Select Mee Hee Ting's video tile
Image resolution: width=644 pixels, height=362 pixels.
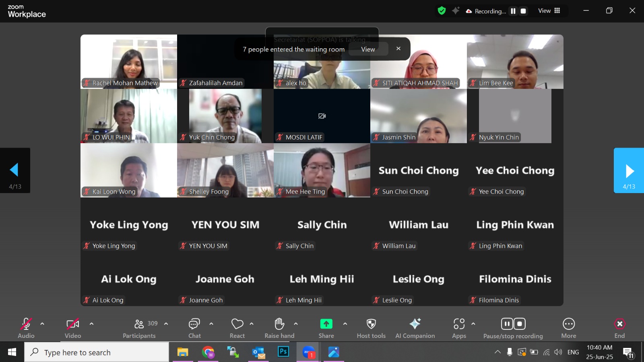click(322, 170)
